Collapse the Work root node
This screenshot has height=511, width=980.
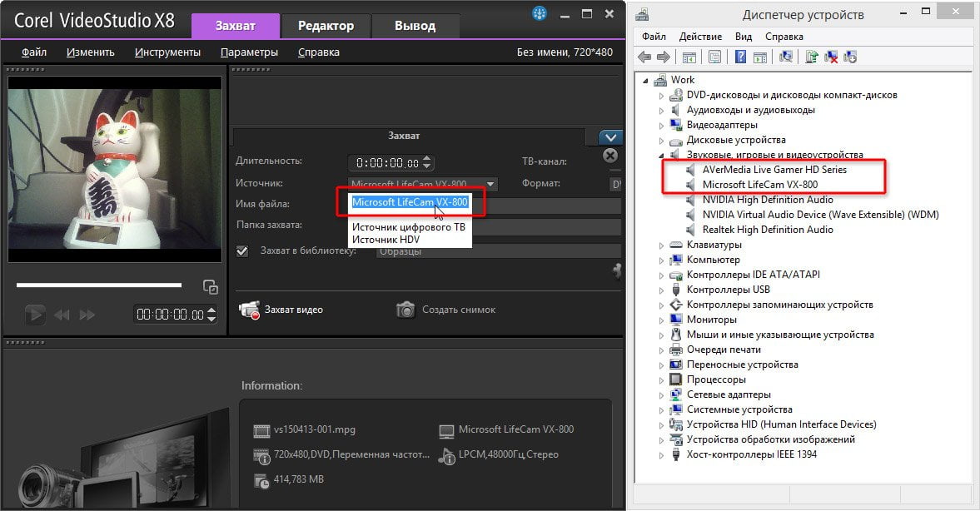[646, 81]
